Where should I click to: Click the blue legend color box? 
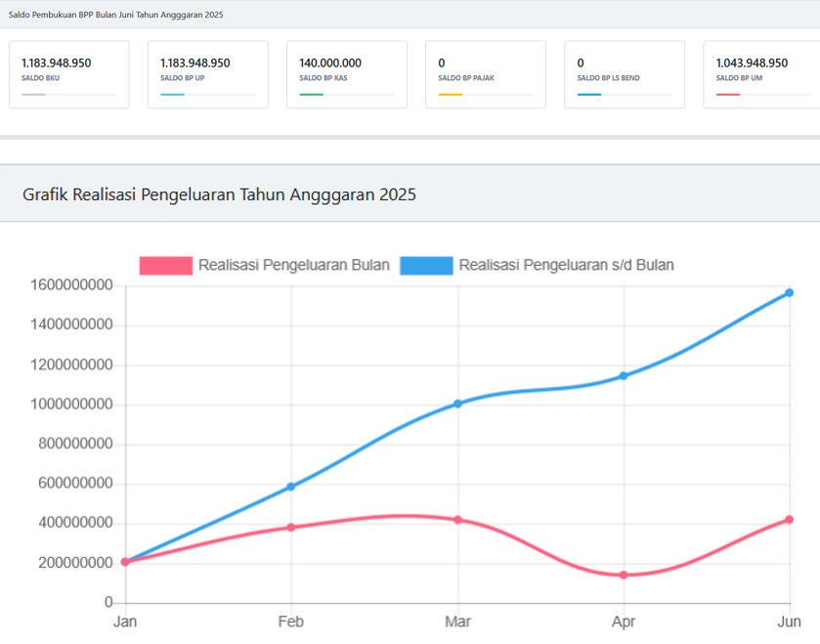426,265
